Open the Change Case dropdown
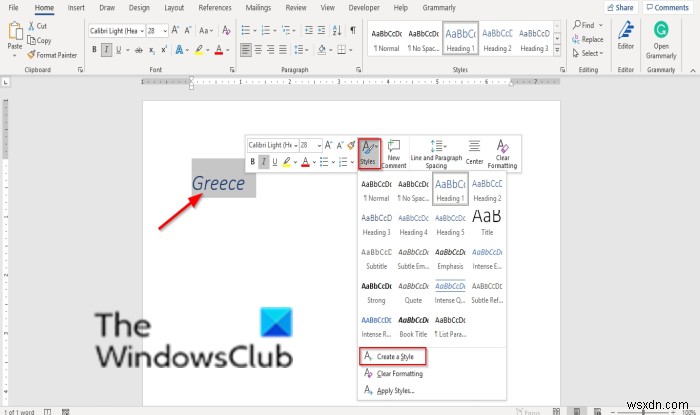 coord(206,30)
